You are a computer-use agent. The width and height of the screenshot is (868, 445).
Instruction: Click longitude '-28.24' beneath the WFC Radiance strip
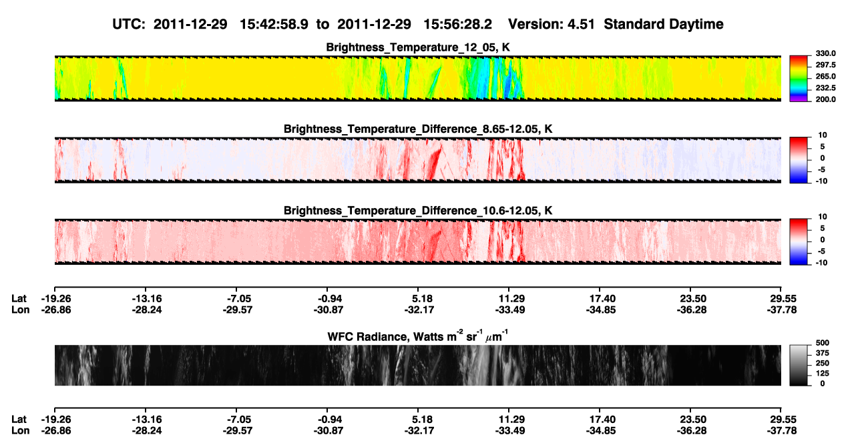tap(146, 430)
